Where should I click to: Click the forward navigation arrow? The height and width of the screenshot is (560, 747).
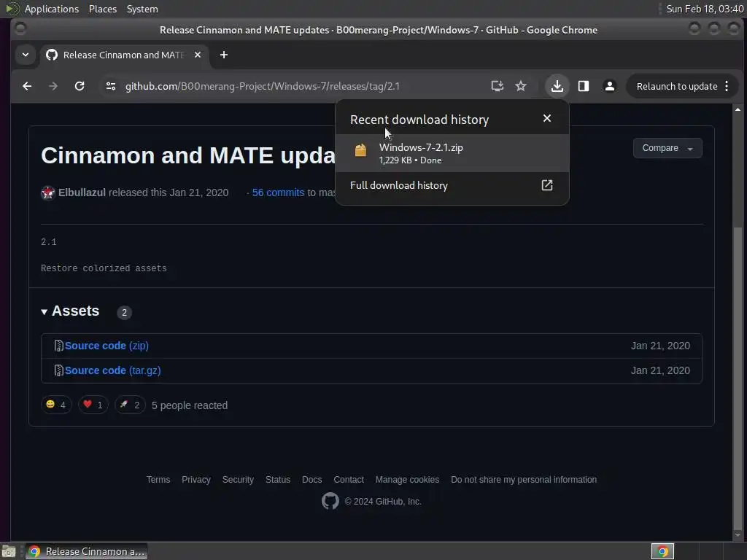(x=53, y=86)
